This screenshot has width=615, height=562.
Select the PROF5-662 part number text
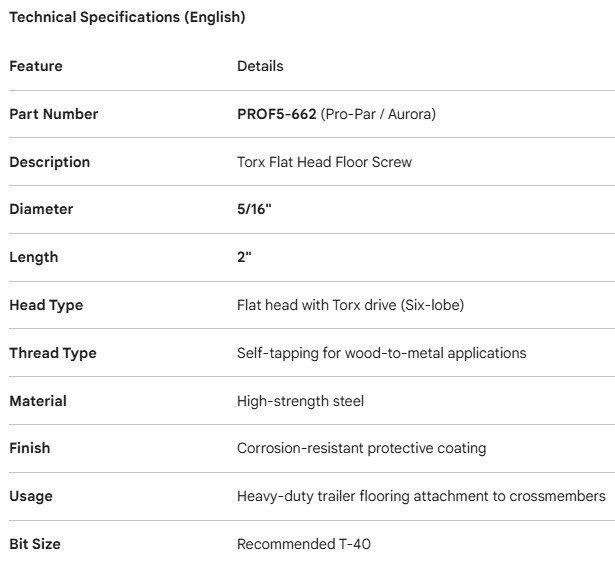tap(277, 114)
